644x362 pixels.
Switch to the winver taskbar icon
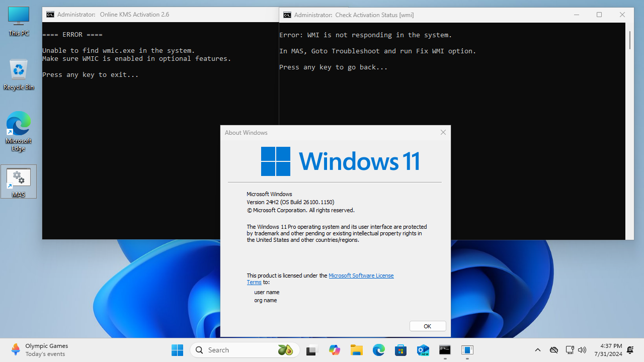[467, 350]
